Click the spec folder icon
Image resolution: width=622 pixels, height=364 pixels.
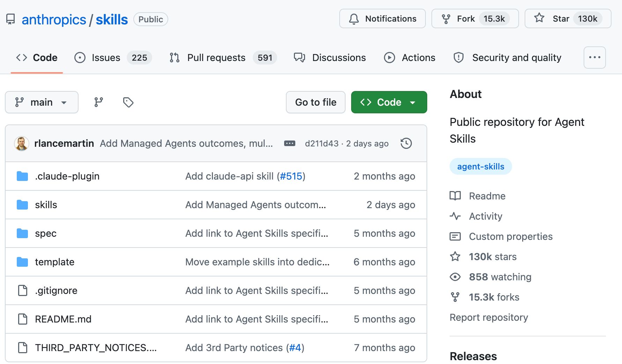(23, 233)
